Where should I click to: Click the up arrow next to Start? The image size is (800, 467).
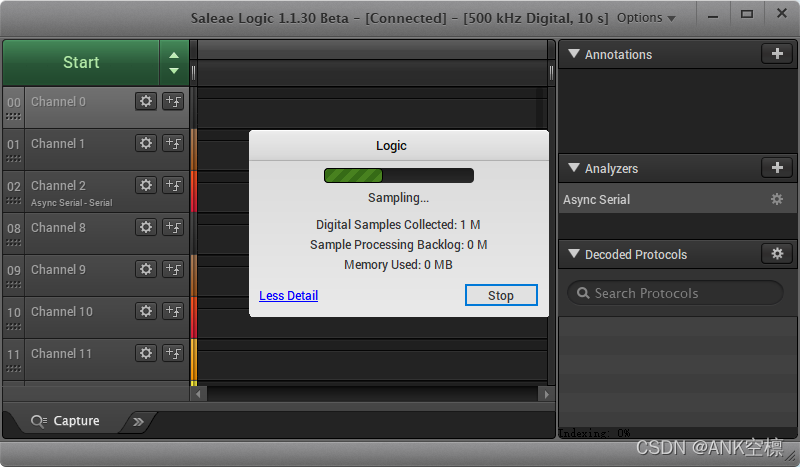click(x=174, y=55)
